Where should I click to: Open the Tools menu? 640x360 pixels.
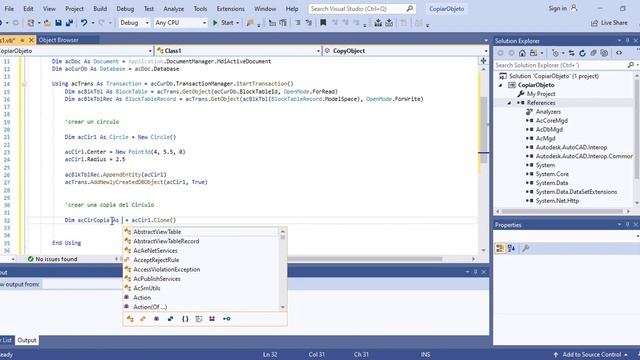pyautogui.click(x=200, y=8)
